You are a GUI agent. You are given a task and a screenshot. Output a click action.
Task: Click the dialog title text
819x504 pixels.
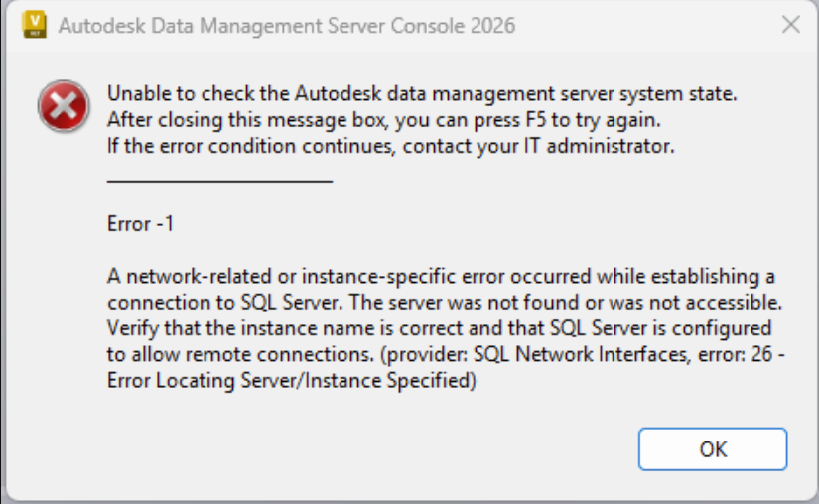pos(287,25)
